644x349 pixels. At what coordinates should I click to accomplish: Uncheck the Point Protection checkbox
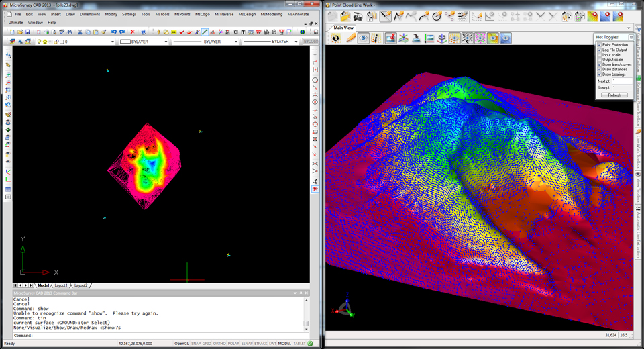point(600,44)
